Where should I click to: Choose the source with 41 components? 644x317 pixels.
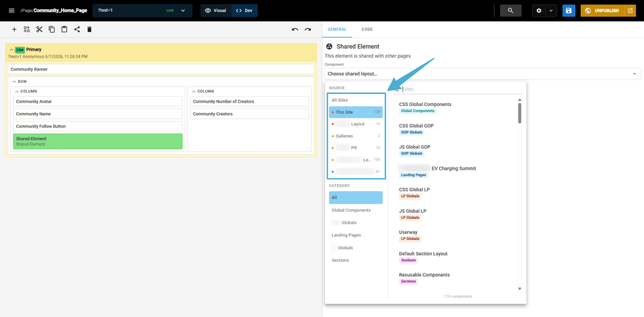click(356, 172)
